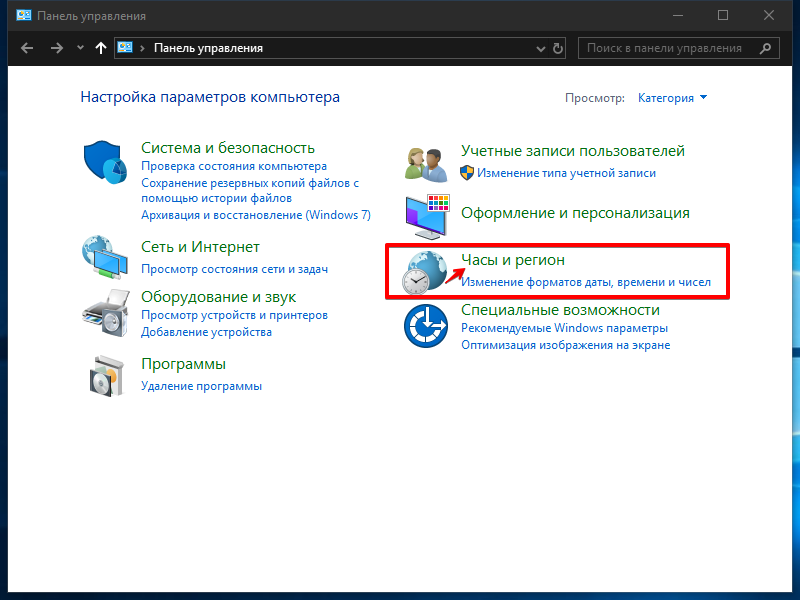The width and height of the screenshot is (800, 600).
Task: Open Система и безопасность category
Action: point(228,148)
